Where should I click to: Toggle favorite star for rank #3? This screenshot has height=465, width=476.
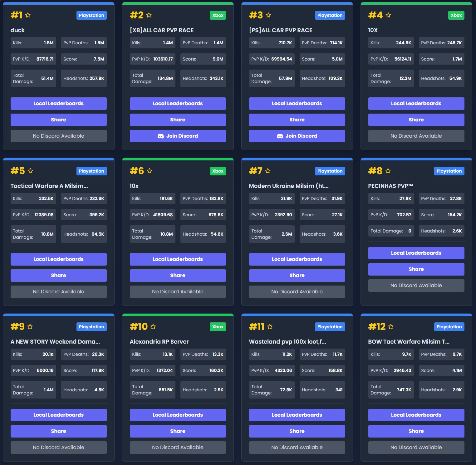pos(268,15)
